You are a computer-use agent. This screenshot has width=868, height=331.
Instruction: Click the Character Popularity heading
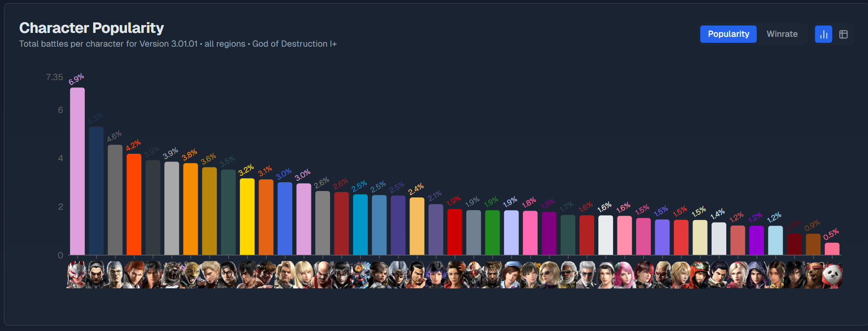pos(91,28)
